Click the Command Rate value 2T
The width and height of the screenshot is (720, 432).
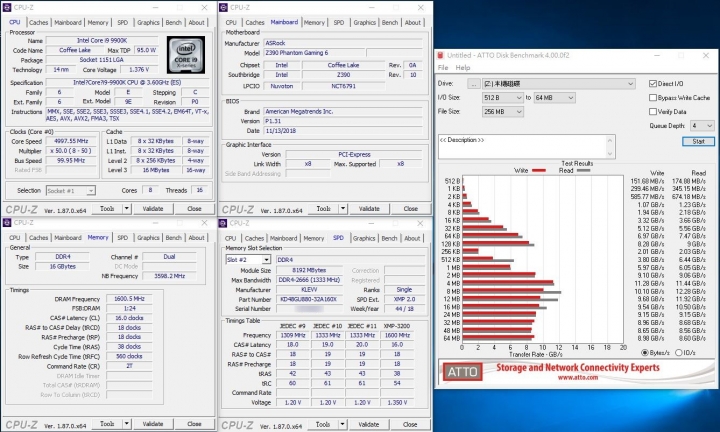129,366
